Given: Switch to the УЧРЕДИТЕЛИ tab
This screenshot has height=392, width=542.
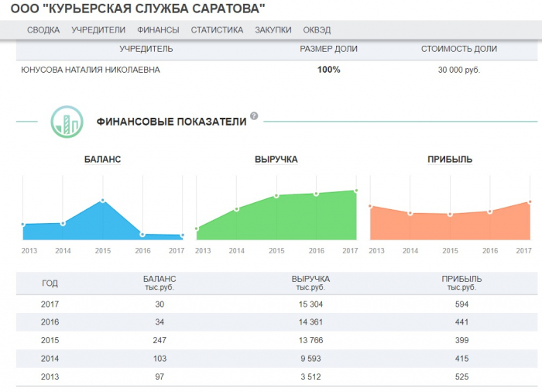Looking at the screenshot, I should (x=98, y=30).
